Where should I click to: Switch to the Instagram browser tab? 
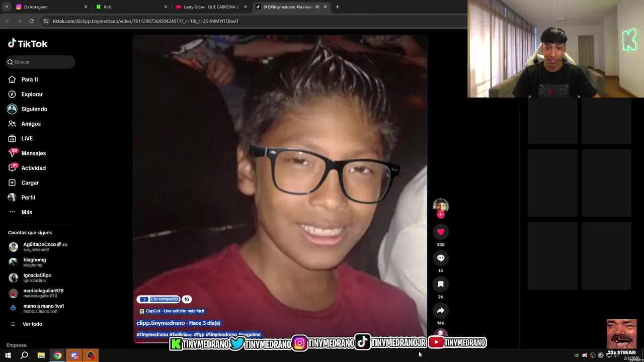coord(49,7)
